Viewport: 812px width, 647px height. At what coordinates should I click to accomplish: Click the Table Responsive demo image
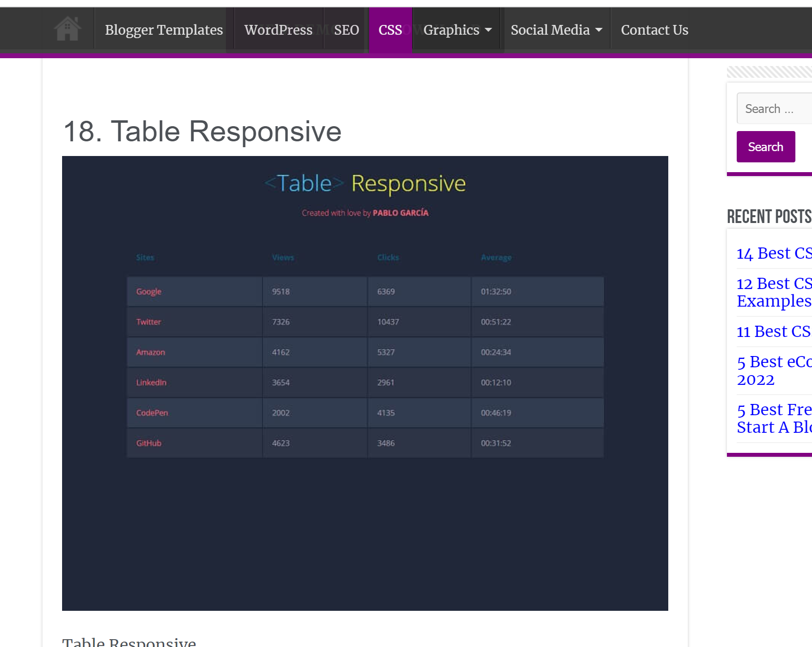coord(365,383)
